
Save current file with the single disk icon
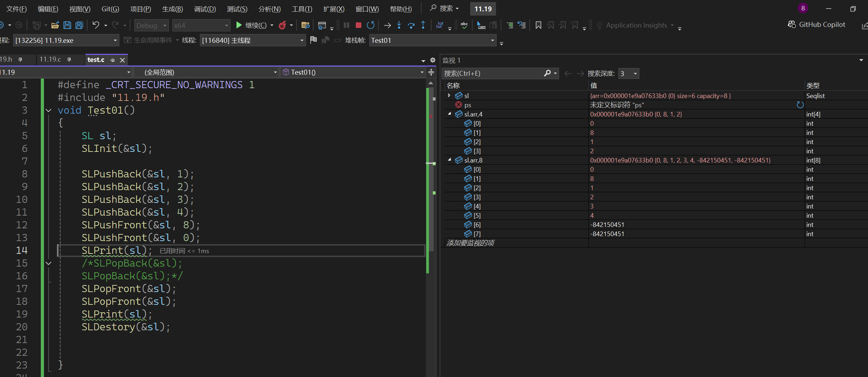tap(67, 25)
